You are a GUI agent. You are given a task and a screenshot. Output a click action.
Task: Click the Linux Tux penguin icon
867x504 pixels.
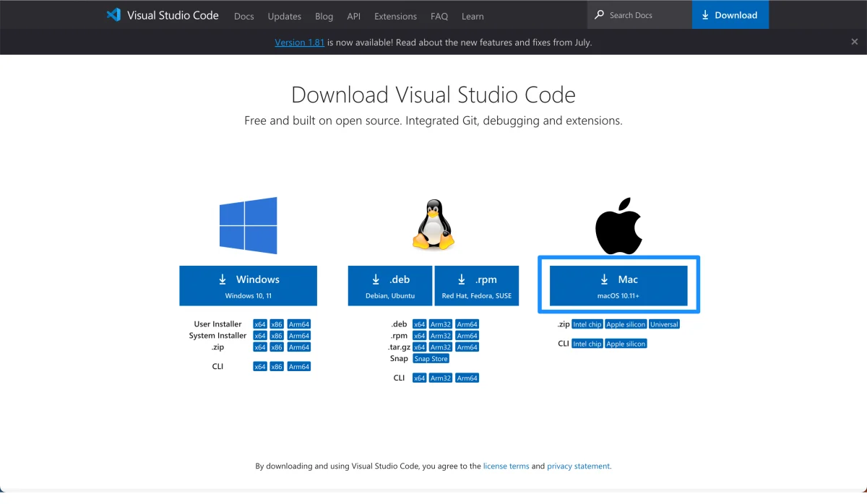point(433,225)
